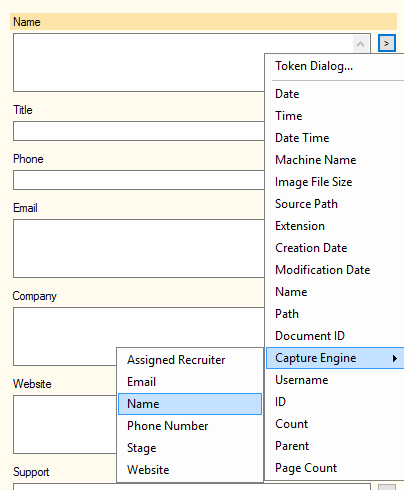404x490 pixels.
Task: Select highlighted Name submenu item
Action: (x=190, y=404)
